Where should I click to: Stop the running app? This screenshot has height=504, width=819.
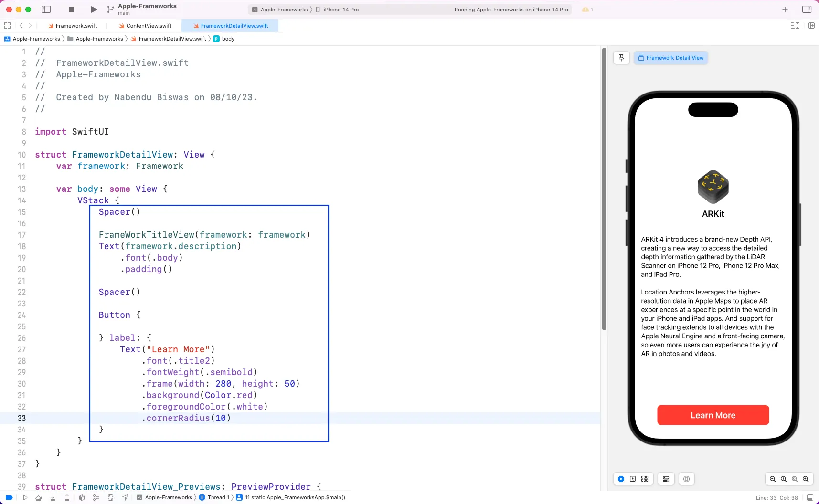[x=72, y=10]
